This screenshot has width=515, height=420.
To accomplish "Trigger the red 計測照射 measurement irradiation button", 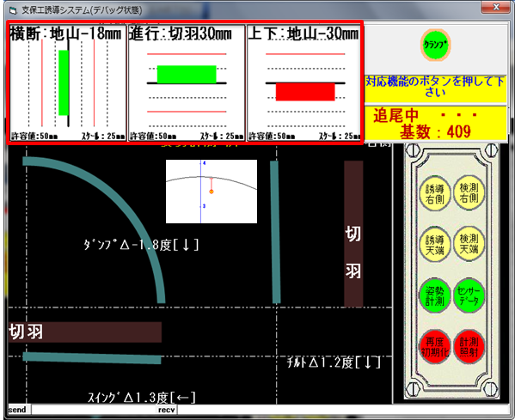I will 469,346.
